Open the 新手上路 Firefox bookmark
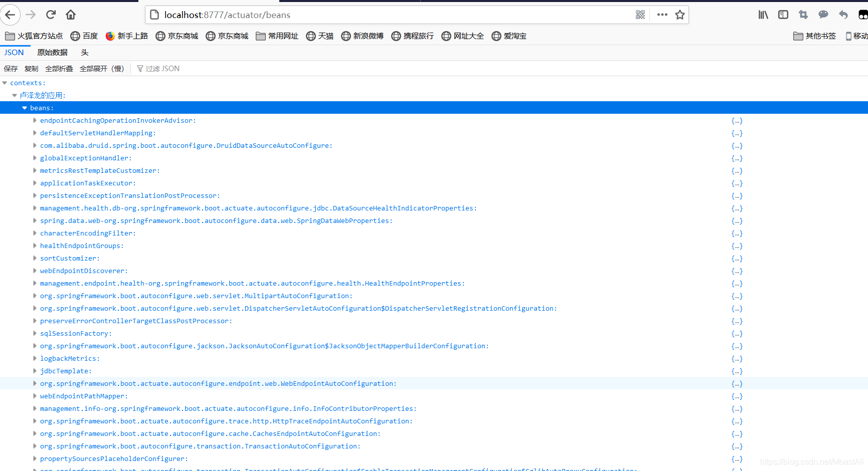 [x=127, y=36]
